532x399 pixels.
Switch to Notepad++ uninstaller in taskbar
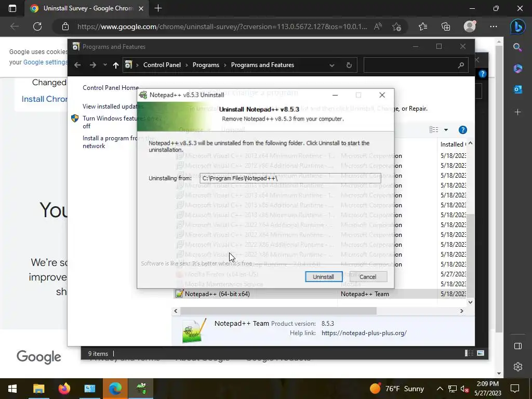[x=141, y=389]
